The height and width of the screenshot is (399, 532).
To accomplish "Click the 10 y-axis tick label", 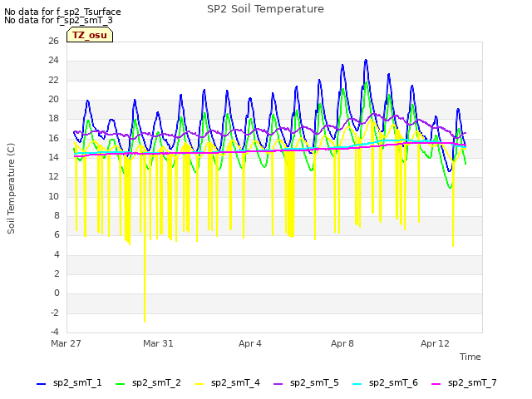I will coord(53,196).
